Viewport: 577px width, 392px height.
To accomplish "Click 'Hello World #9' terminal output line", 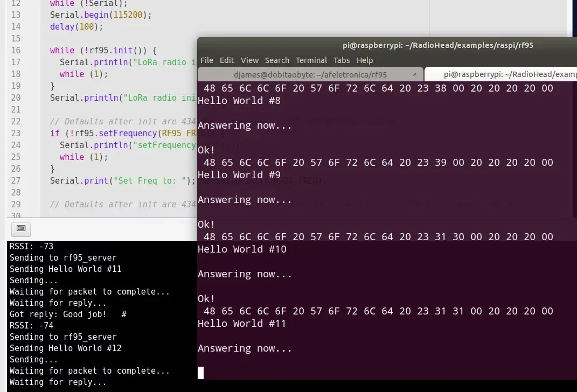I will click(239, 174).
